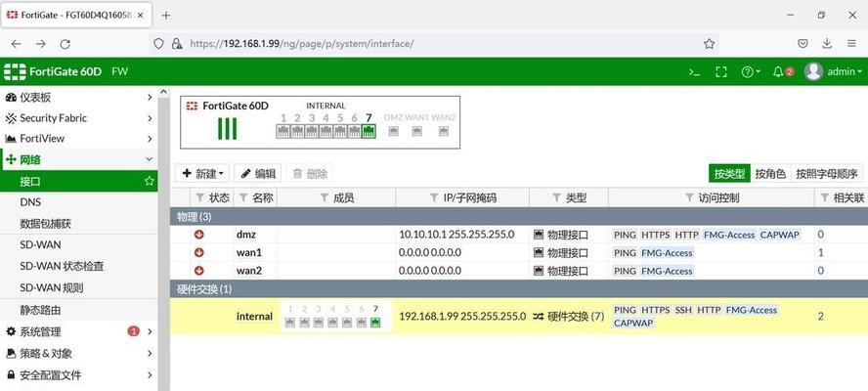Open wan1 related references count 1
The image size is (868, 391).
(x=821, y=252)
